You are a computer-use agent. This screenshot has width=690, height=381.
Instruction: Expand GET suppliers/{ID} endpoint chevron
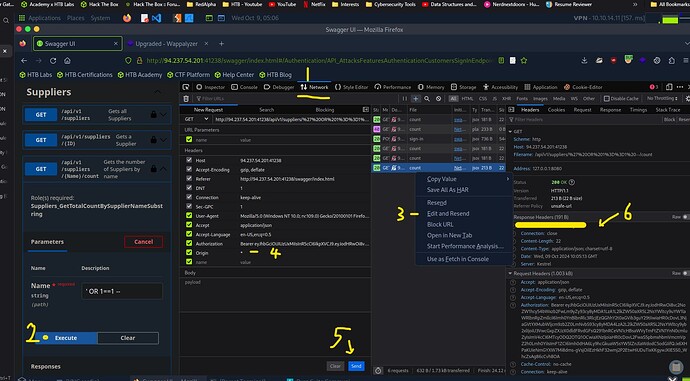coord(164,140)
